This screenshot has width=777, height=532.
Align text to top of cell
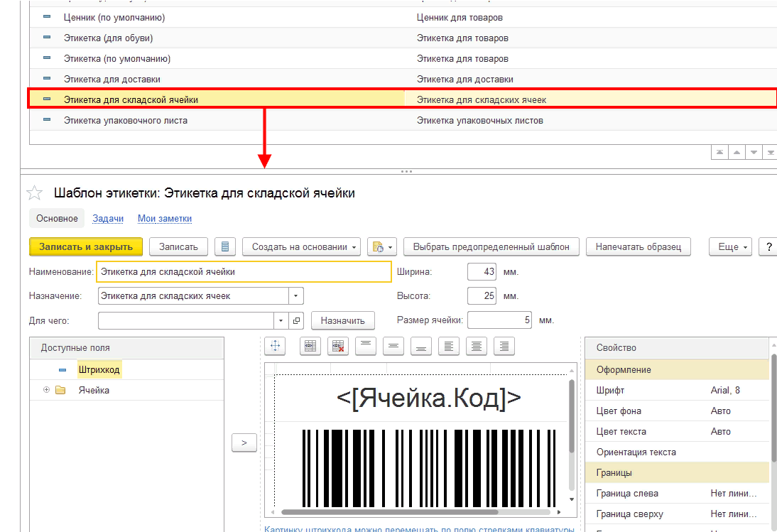point(365,346)
